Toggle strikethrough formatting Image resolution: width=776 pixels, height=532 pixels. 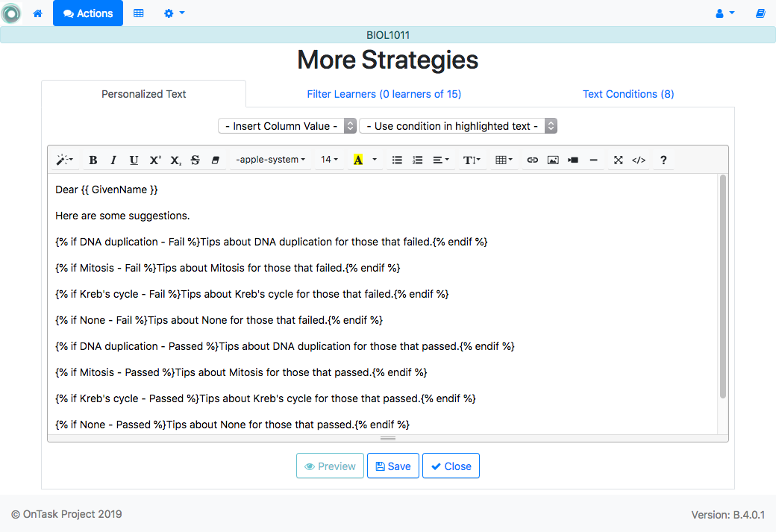click(x=195, y=160)
